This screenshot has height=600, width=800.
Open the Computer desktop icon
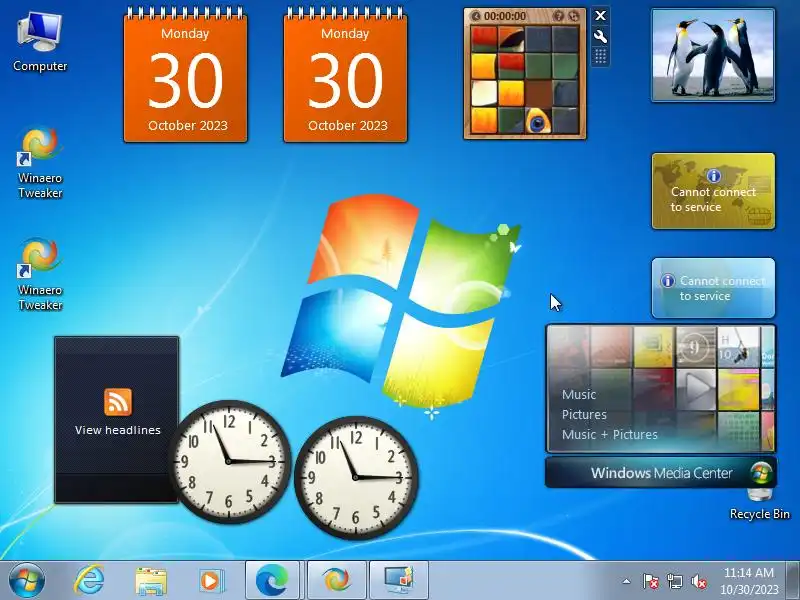[40, 42]
